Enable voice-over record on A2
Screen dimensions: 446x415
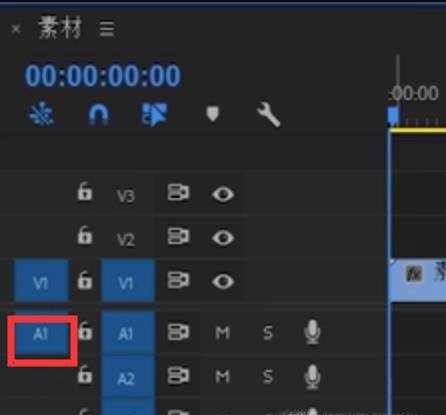tap(312, 377)
